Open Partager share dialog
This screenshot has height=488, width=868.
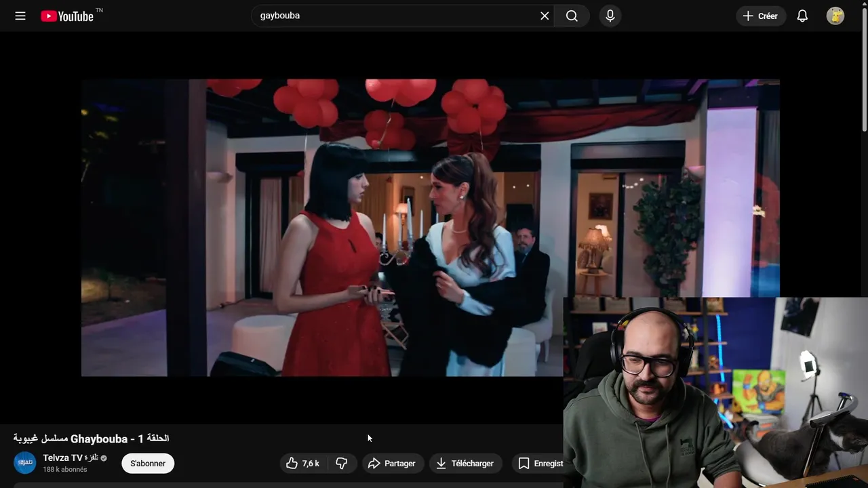pyautogui.click(x=393, y=464)
